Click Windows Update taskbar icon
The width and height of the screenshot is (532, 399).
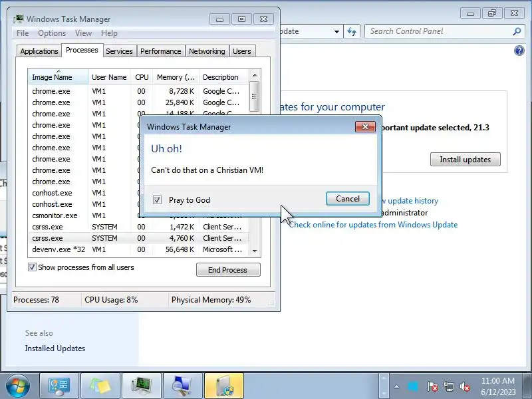click(224, 386)
